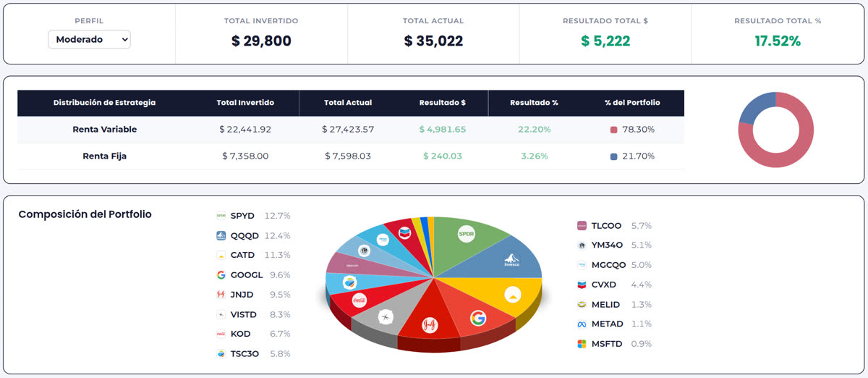Click the MGCQO legend icon
The height and width of the screenshot is (378, 868).
tap(582, 265)
